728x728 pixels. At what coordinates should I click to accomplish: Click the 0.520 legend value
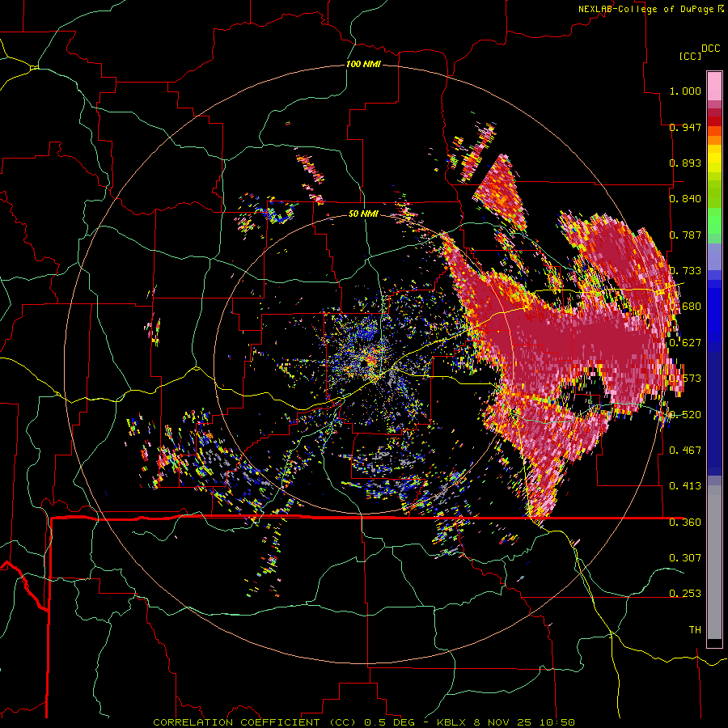pos(685,415)
